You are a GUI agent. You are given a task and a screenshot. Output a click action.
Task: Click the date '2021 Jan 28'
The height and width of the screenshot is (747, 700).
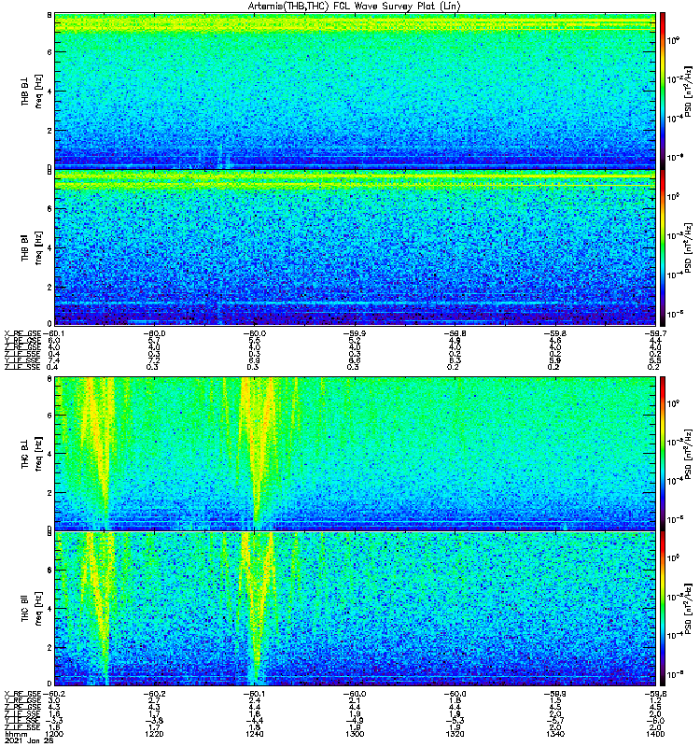pyautogui.click(x=29, y=740)
